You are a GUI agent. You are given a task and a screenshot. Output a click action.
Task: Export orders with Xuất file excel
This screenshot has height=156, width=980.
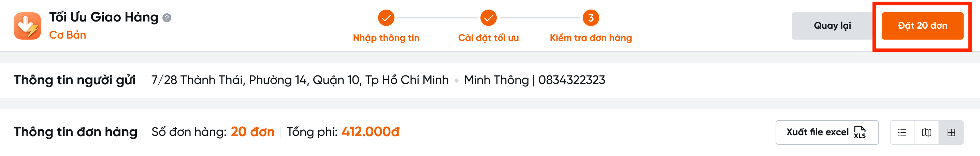(x=817, y=132)
